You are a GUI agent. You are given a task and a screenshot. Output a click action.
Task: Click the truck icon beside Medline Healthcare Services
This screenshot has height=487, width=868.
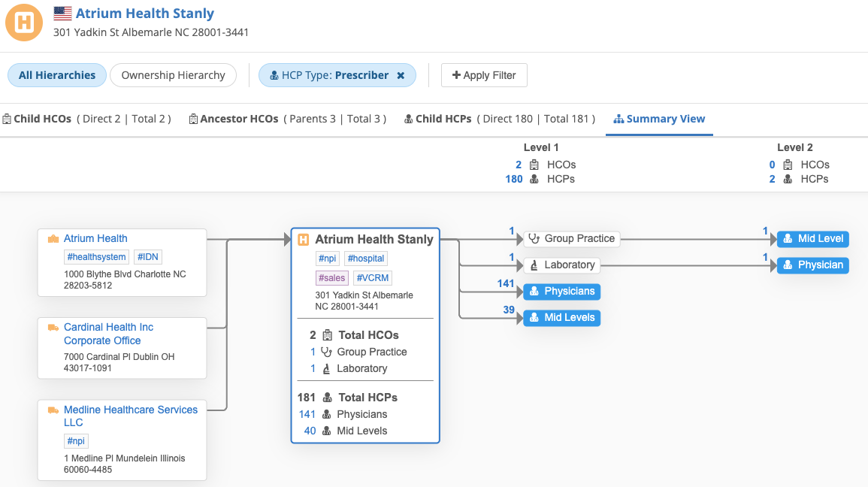[x=53, y=410]
